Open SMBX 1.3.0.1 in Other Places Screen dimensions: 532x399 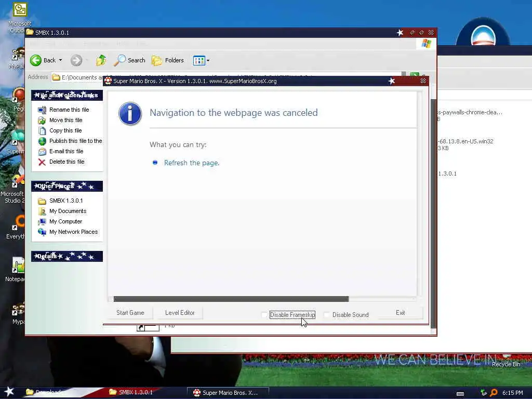coord(66,201)
